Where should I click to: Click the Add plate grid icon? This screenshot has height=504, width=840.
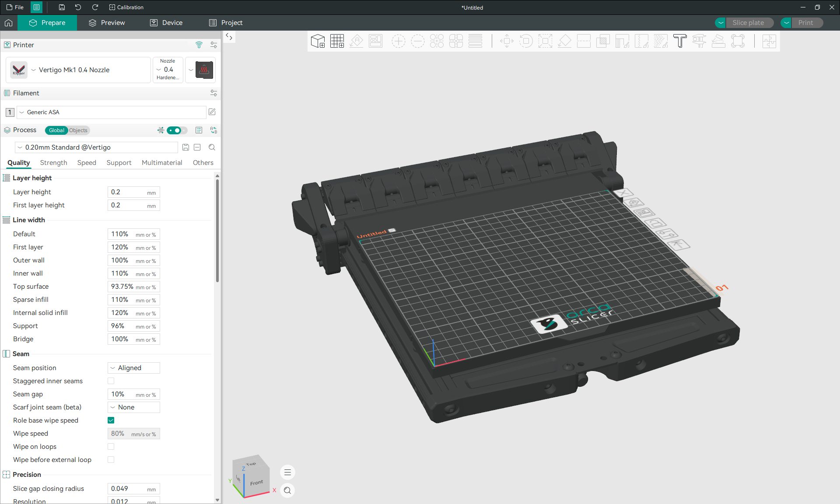[337, 41]
